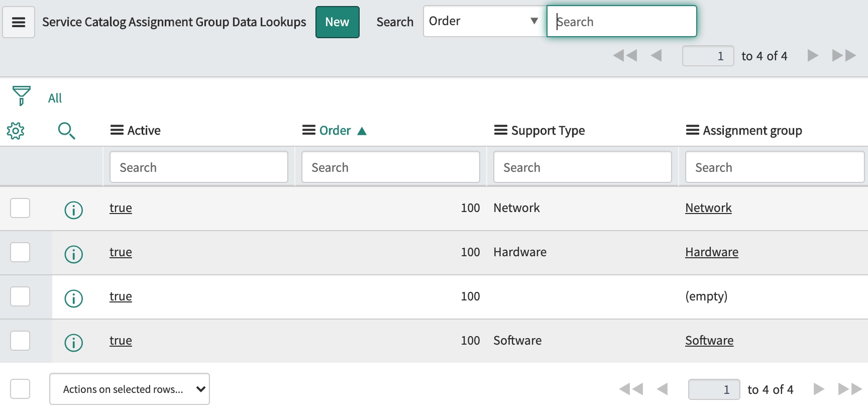This screenshot has height=415, width=868.
Task: Sort by the Order column header
Action: point(335,131)
